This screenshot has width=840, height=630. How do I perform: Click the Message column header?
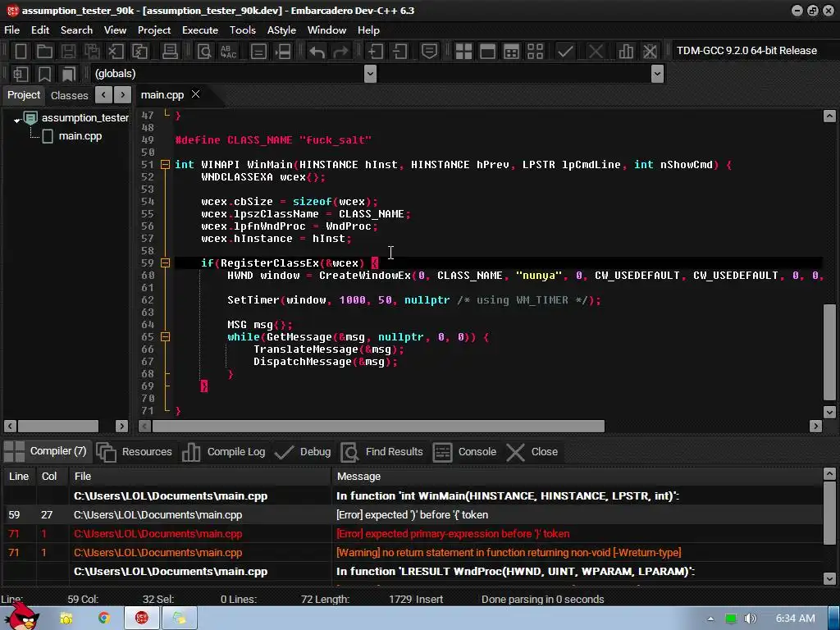pyautogui.click(x=577, y=477)
